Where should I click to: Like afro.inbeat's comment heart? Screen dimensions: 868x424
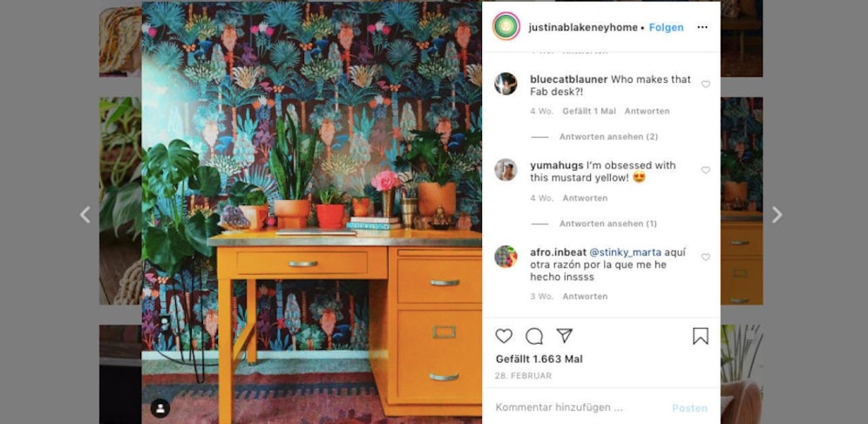tap(705, 257)
